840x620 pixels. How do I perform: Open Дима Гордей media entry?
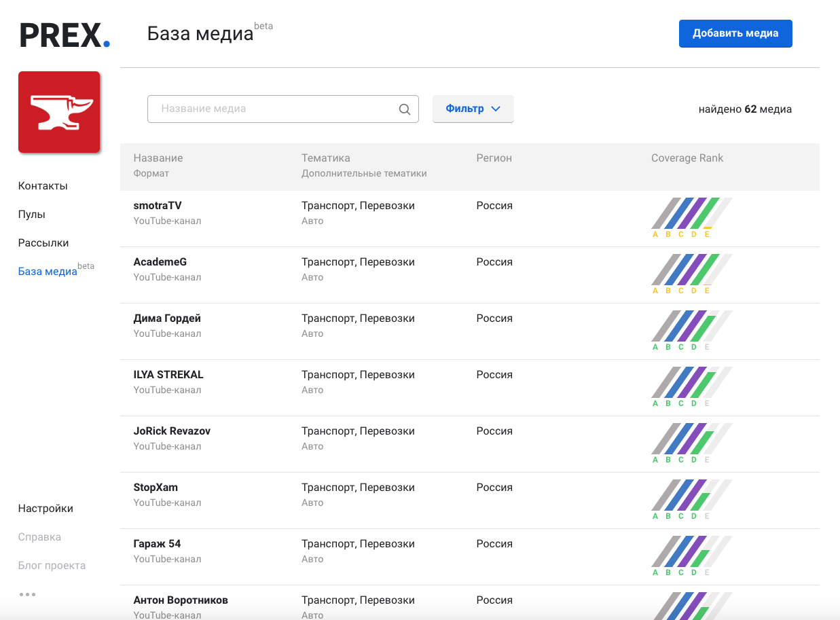pos(167,318)
